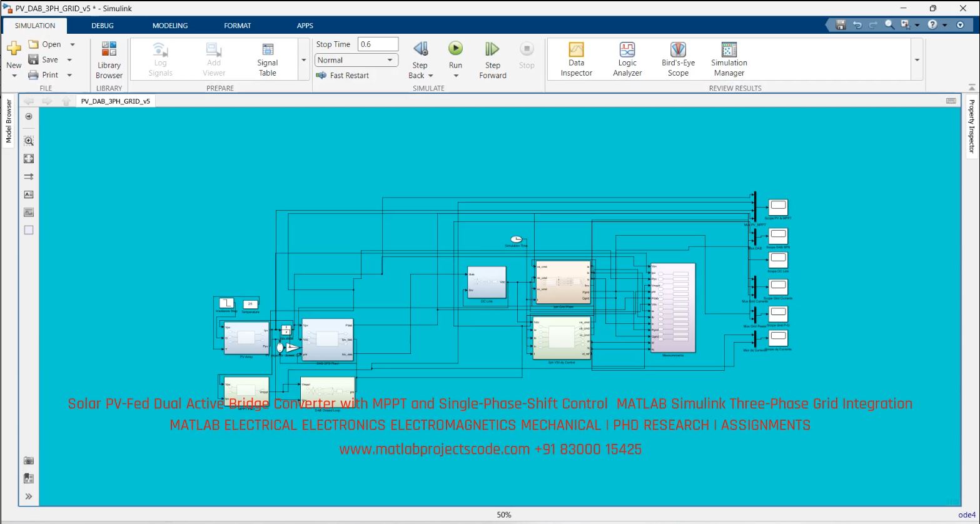980x524 pixels.
Task: Switch to the FORMAT tab
Action: click(238, 26)
